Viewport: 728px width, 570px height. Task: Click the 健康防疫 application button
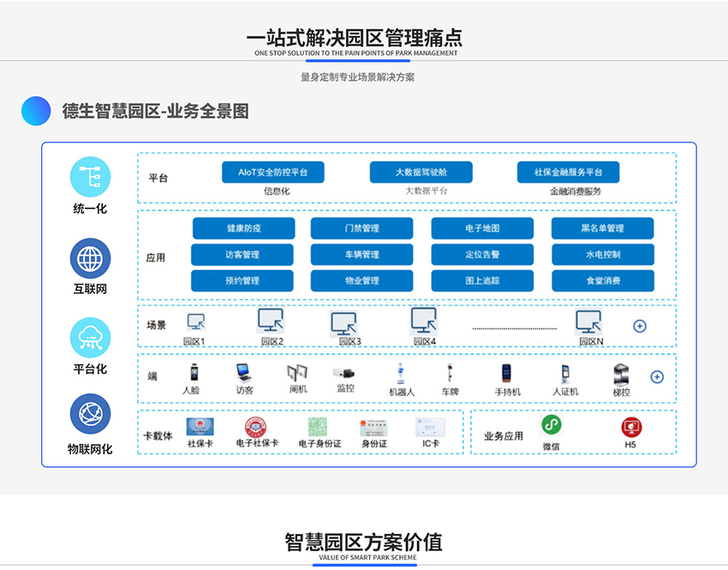point(243,229)
